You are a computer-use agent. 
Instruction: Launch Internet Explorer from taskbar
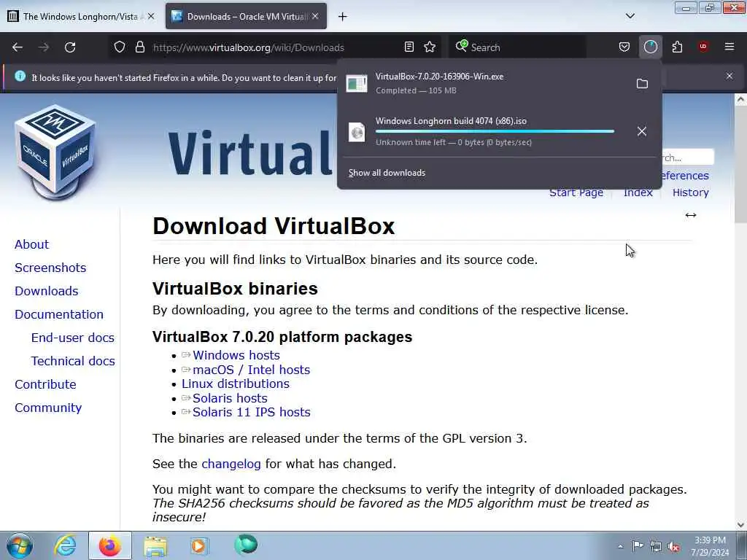[x=65, y=545]
